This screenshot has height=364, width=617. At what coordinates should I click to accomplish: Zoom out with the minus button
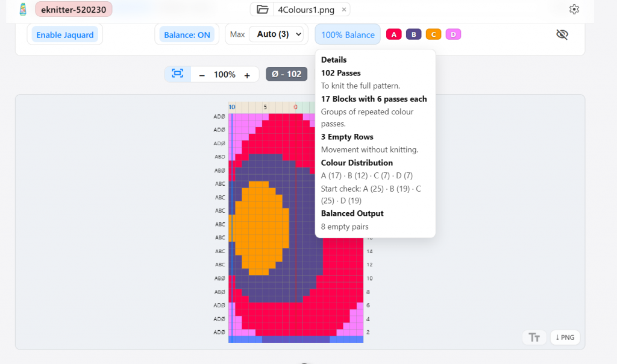(x=202, y=75)
